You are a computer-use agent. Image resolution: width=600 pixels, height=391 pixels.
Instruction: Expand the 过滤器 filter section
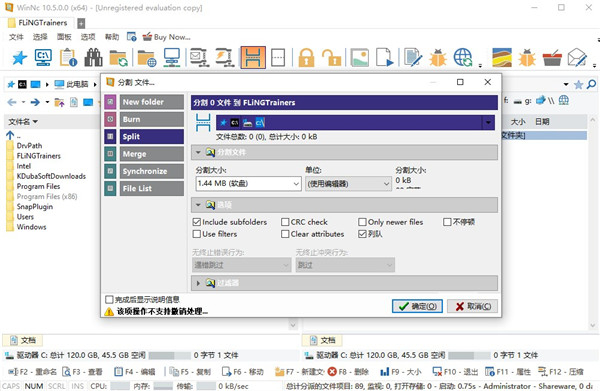point(198,283)
